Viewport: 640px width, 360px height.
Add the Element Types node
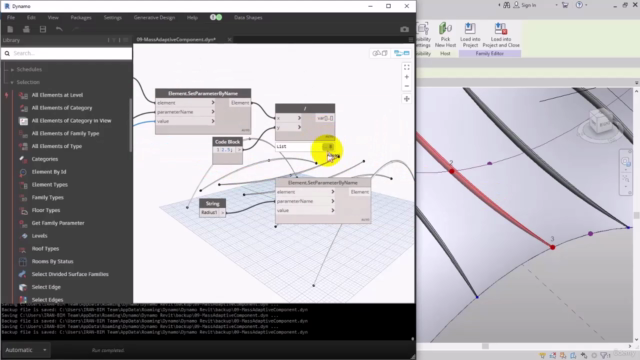[x=49, y=184]
